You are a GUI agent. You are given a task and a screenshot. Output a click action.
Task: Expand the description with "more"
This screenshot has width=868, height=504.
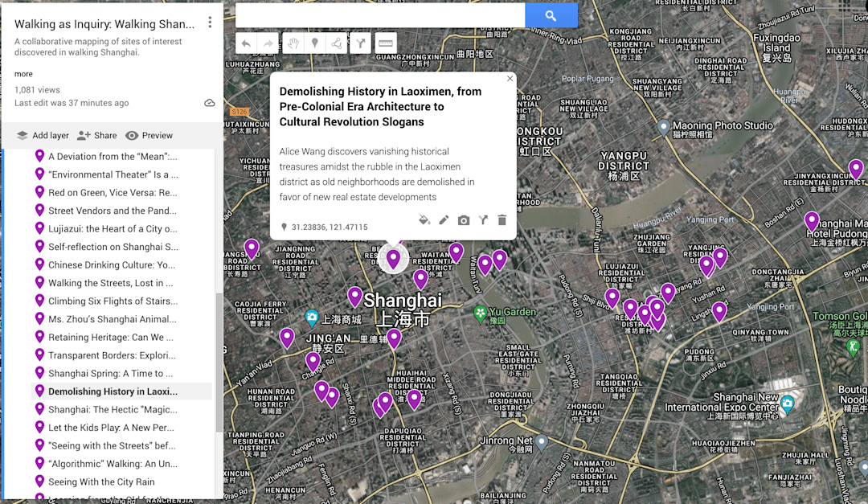23,74
